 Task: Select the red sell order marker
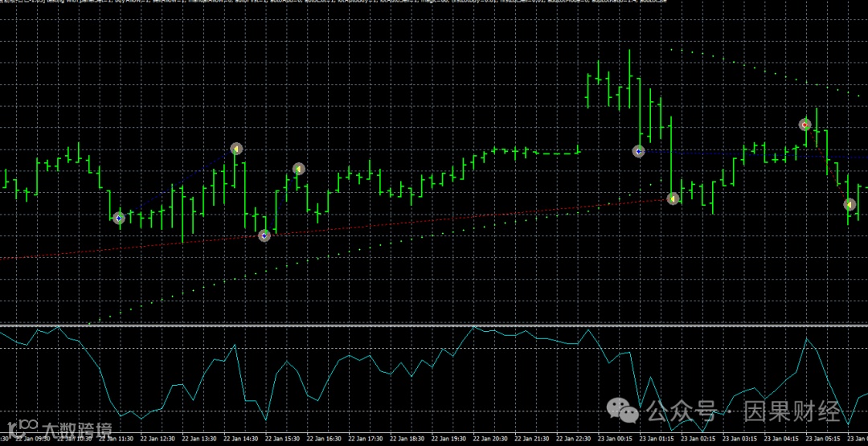[805, 125]
